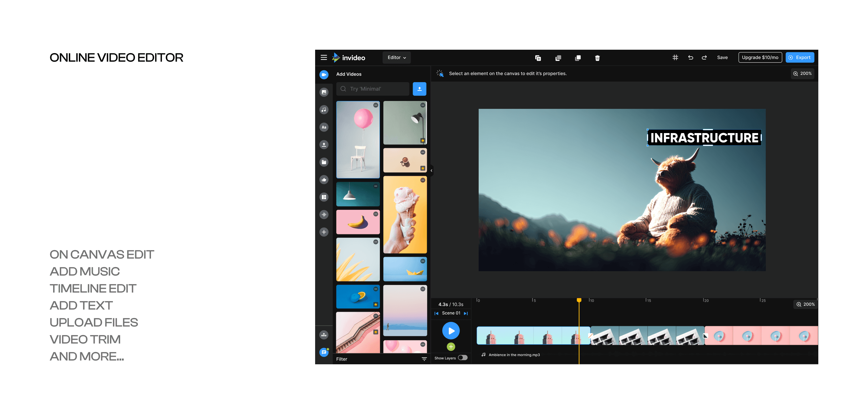
Task: Open the Text tool sidebar icon
Action: (324, 127)
